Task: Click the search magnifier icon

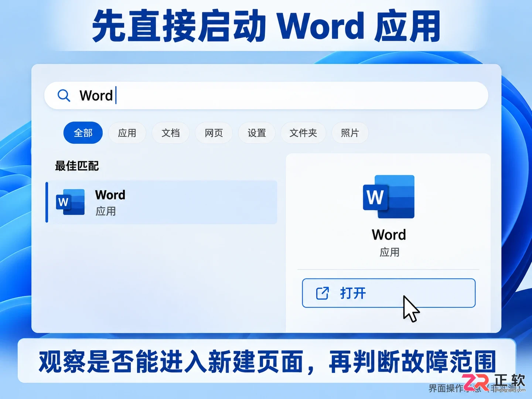Action: [x=64, y=95]
